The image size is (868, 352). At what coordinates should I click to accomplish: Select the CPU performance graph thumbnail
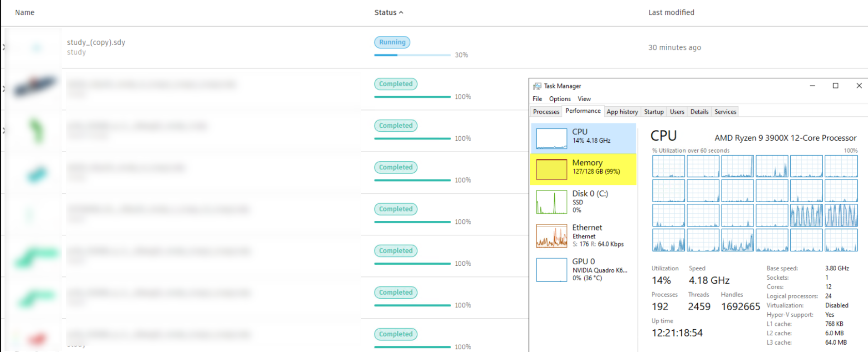[x=551, y=139]
